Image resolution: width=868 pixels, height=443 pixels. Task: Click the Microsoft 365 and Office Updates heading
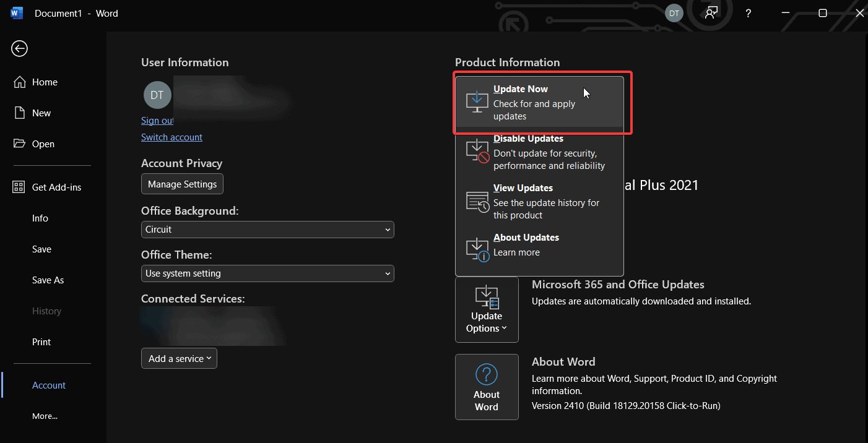point(618,285)
